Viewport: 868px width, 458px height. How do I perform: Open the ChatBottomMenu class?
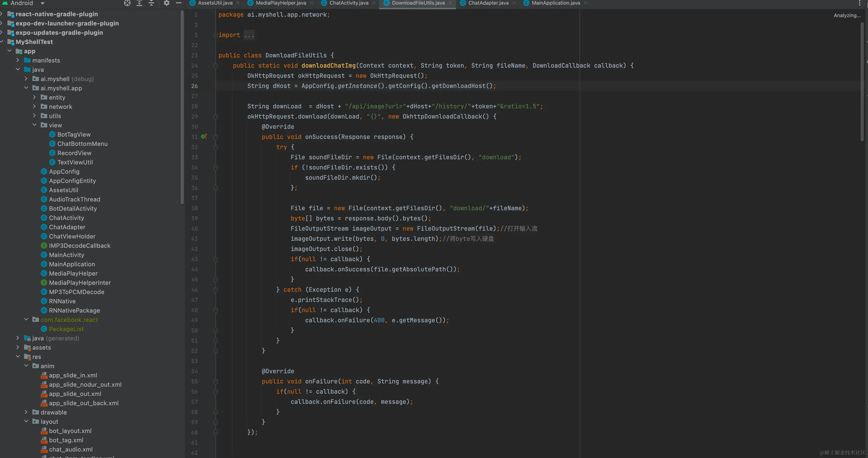coord(82,144)
